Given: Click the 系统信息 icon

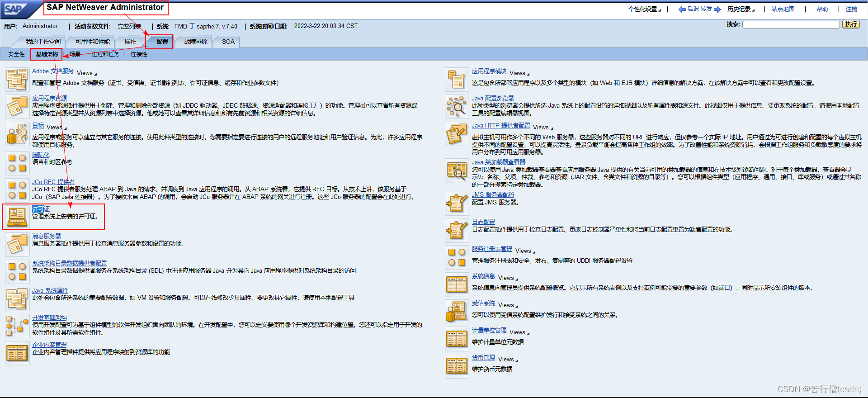Looking at the screenshot, I should (457, 284).
